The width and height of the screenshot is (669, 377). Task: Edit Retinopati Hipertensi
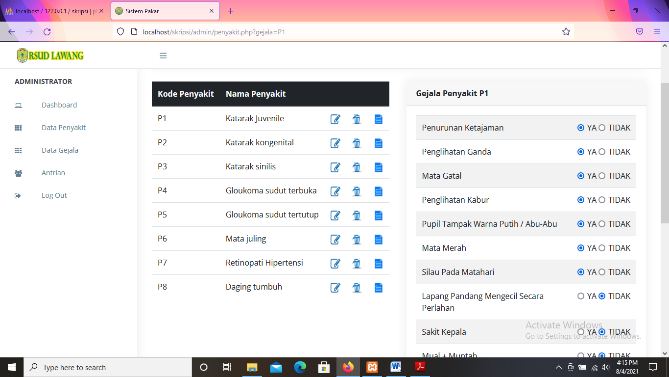coord(335,264)
